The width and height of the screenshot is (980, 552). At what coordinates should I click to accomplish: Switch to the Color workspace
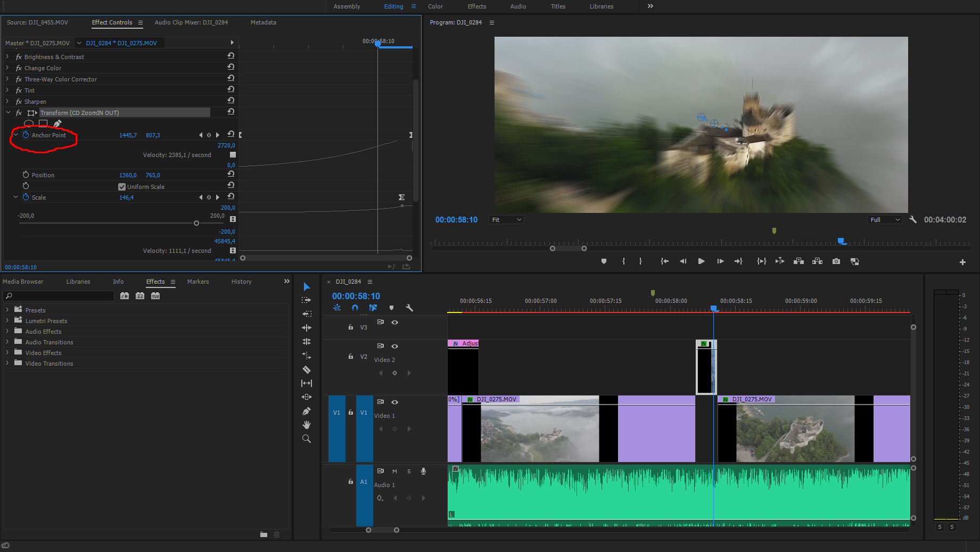pyautogui.click(x=435, y=6)
